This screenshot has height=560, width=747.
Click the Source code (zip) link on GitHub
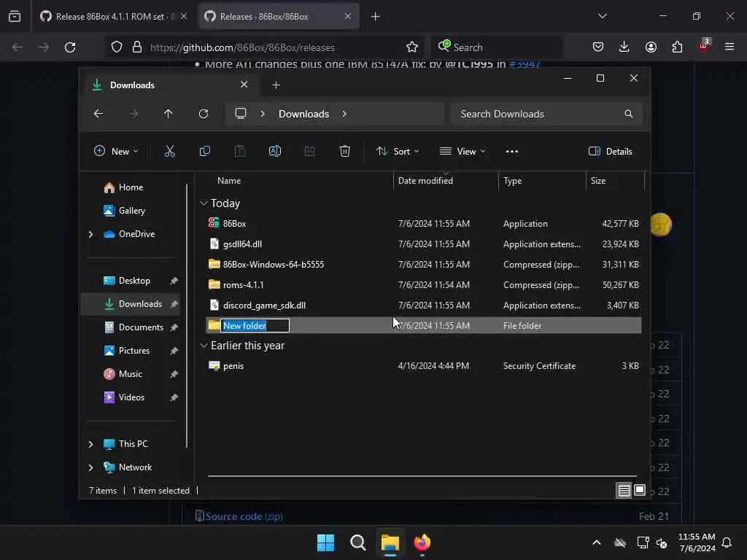point(244,516)
